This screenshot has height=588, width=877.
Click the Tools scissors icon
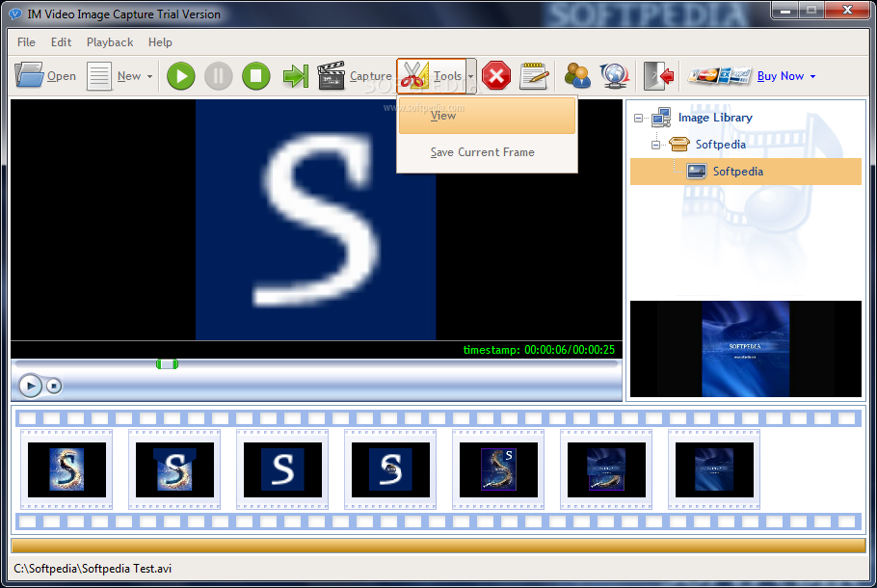[x=414, y=75]
